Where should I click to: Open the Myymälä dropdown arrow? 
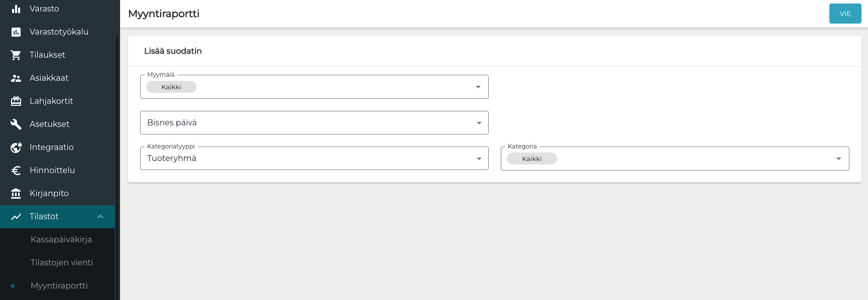pos(478,87)
